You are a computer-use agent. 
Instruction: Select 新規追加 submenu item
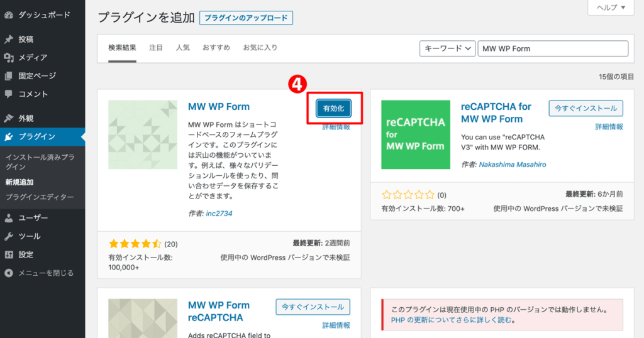19,182
